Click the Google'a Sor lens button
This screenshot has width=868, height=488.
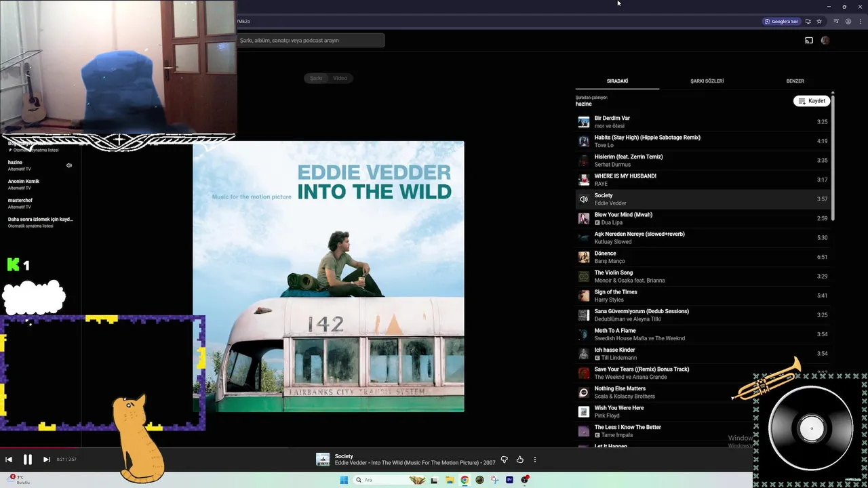tap(781, 22)
